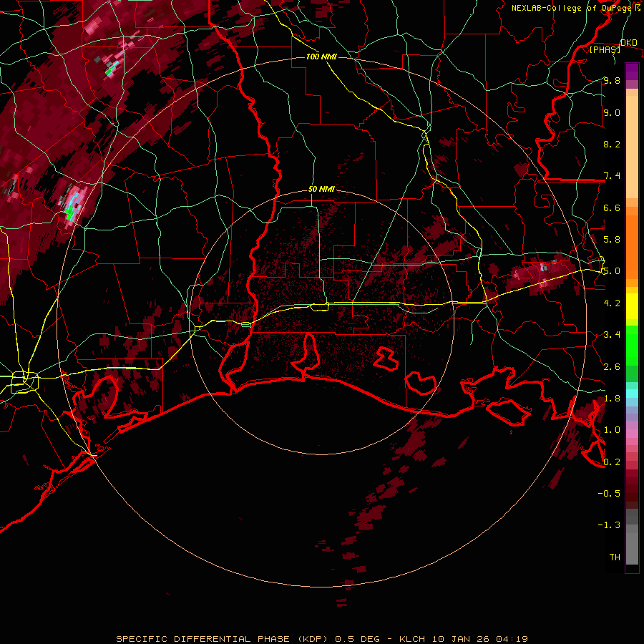Pick the bright green segment of the color bar
The height and width of the screenshot is (644, 644).
click(632, 346)
